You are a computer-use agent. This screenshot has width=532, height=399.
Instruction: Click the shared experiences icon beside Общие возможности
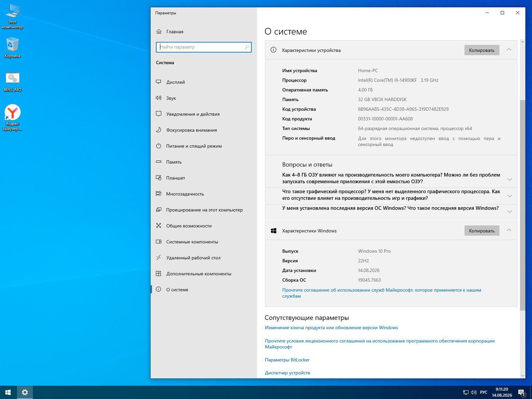click(x=159, y=225)
